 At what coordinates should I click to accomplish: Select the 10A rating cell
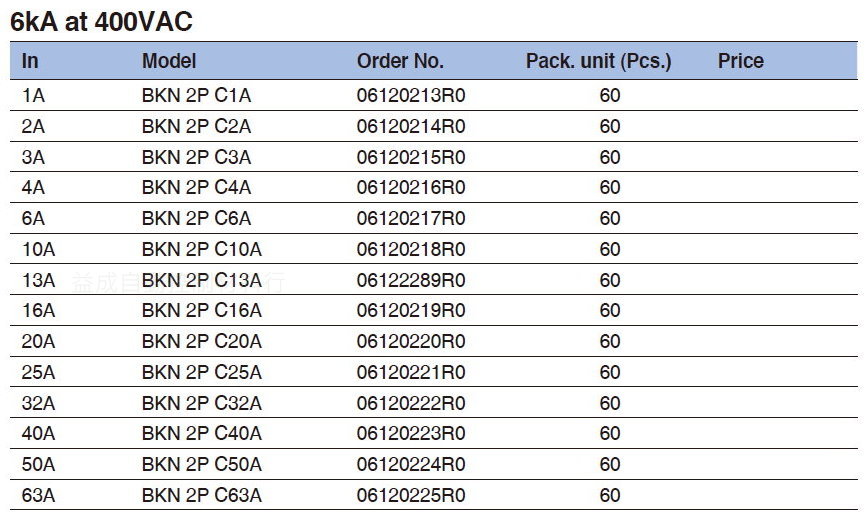point(38,249)
